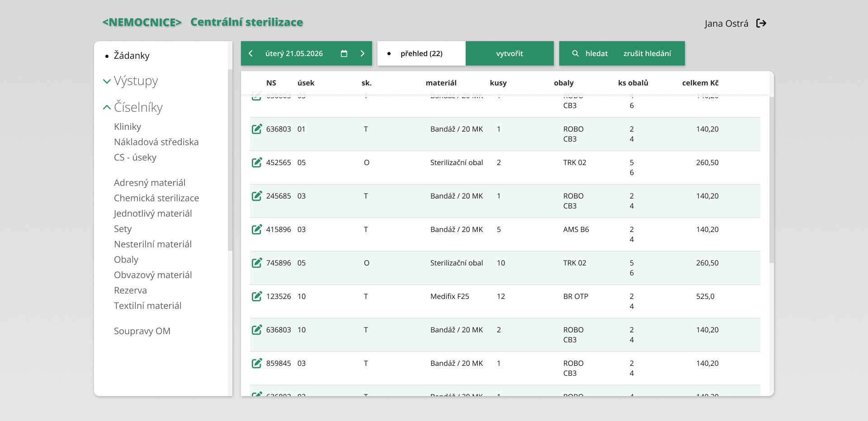Open Nákladová střediska list

[156, 142]
